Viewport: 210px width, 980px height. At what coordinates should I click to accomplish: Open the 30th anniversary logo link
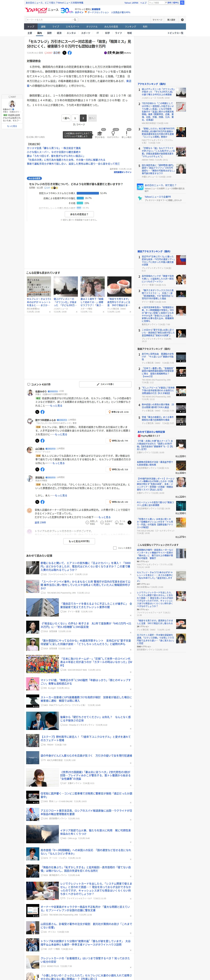(67, 11)
